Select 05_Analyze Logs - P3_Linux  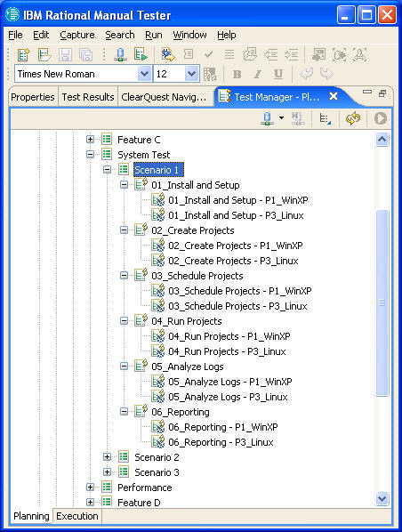pos(228,397)
